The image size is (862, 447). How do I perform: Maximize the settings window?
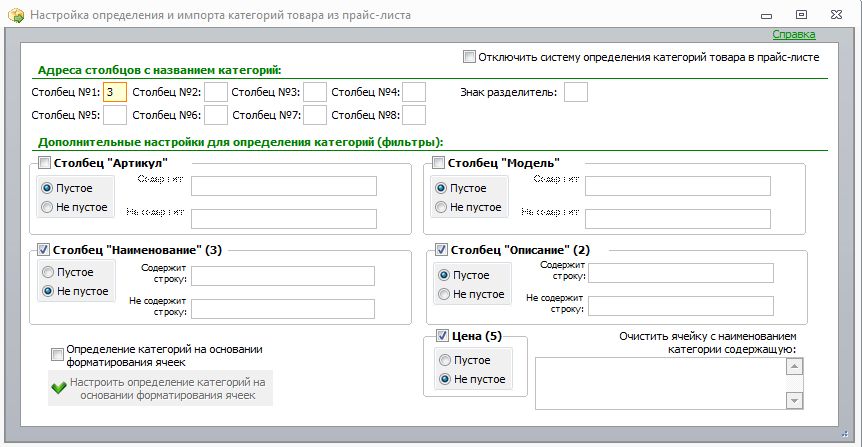802,15
